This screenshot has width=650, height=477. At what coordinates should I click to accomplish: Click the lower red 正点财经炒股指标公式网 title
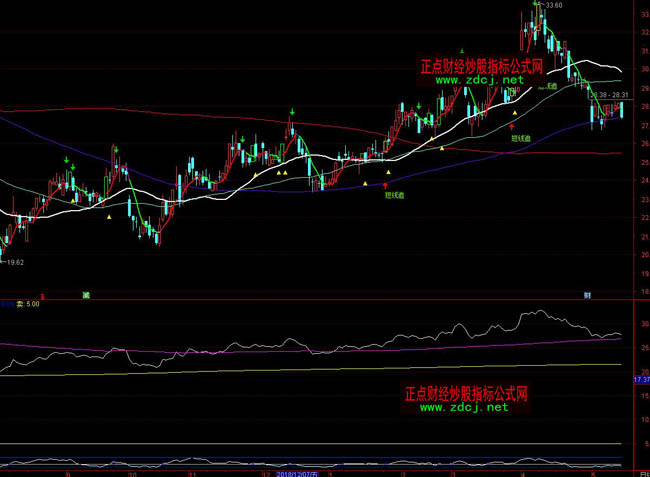pos(466,393)
